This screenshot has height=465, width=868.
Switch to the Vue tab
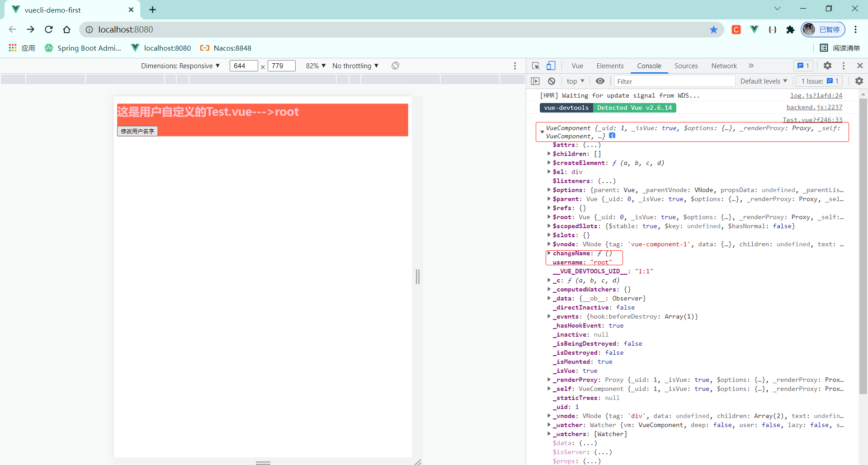point(577,66)
